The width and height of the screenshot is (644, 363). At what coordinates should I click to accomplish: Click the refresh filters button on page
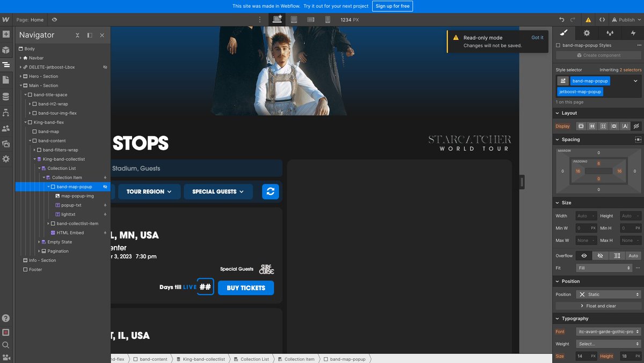270,191
